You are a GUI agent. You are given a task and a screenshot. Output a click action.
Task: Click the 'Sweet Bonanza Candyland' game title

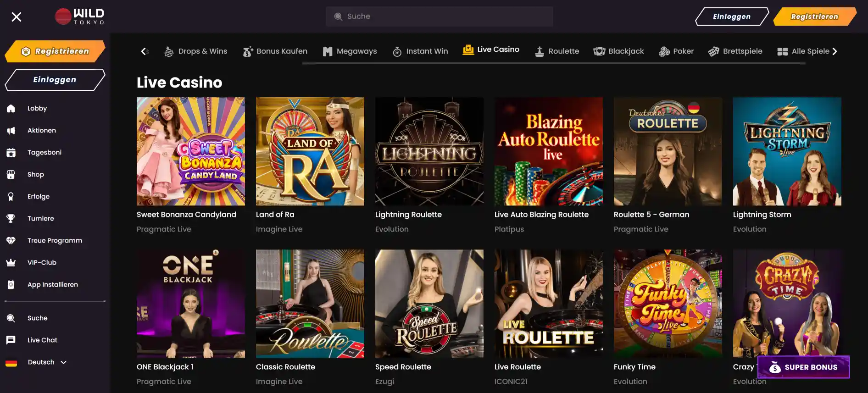click(186, 215)
